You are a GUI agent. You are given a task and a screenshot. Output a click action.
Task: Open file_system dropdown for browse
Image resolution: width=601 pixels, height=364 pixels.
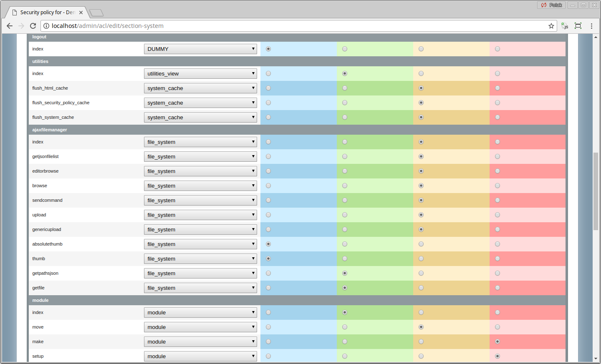coord(200,186)
